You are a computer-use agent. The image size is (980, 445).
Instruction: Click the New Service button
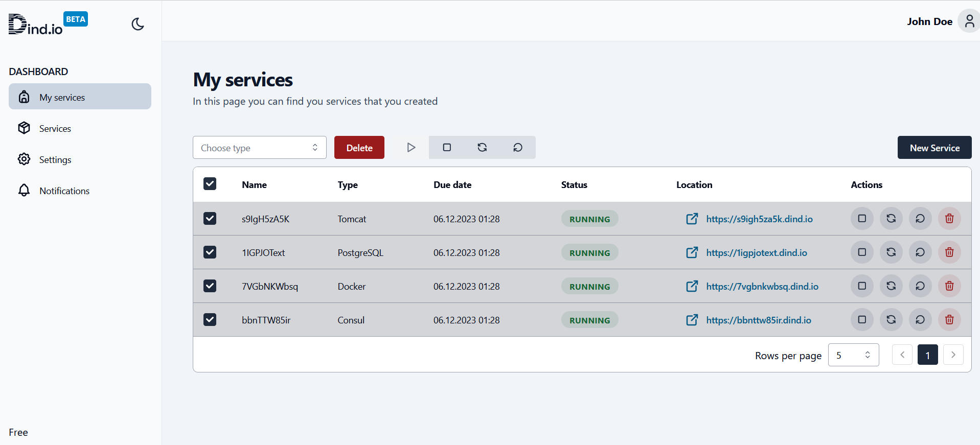pos(935,148)
